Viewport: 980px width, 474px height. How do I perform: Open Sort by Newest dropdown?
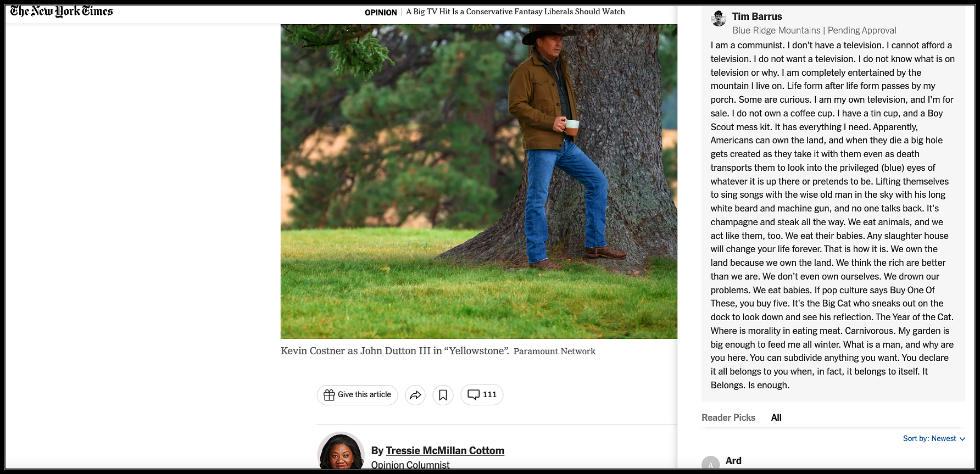click(934, 438)
